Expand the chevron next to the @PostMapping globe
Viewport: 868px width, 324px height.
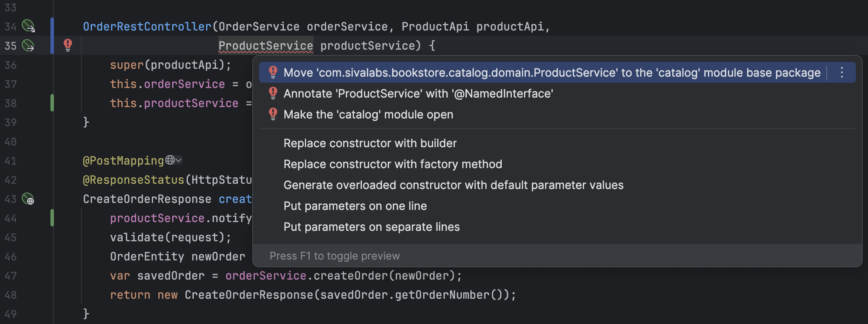[179, 160]
